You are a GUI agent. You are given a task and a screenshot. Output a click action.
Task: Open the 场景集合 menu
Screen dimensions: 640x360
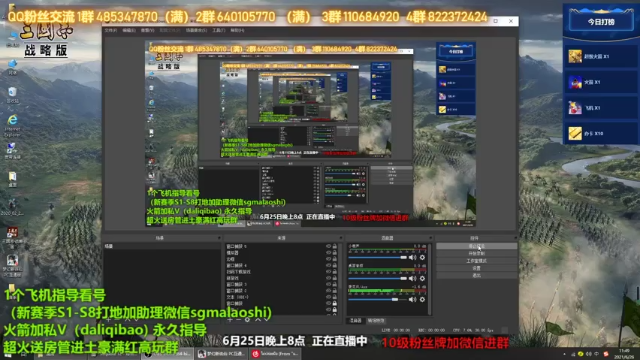(x=196, y=30)
